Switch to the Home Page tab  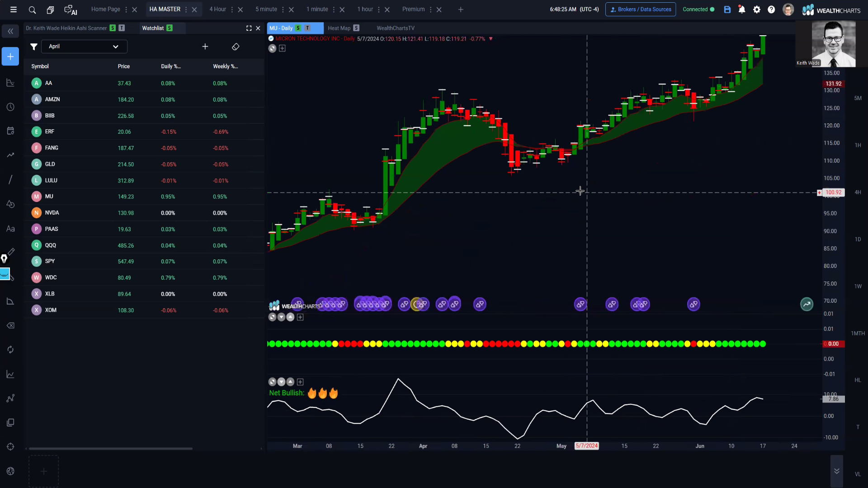point(105,9)
